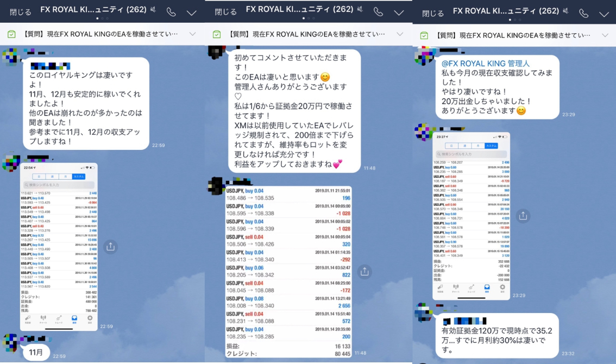The width and height of the screenshot is (616, 364).
Task: Tap the 【質問】現在FX ROYAL KING announcement text in middle chat
Action: (x=306, y=34)
